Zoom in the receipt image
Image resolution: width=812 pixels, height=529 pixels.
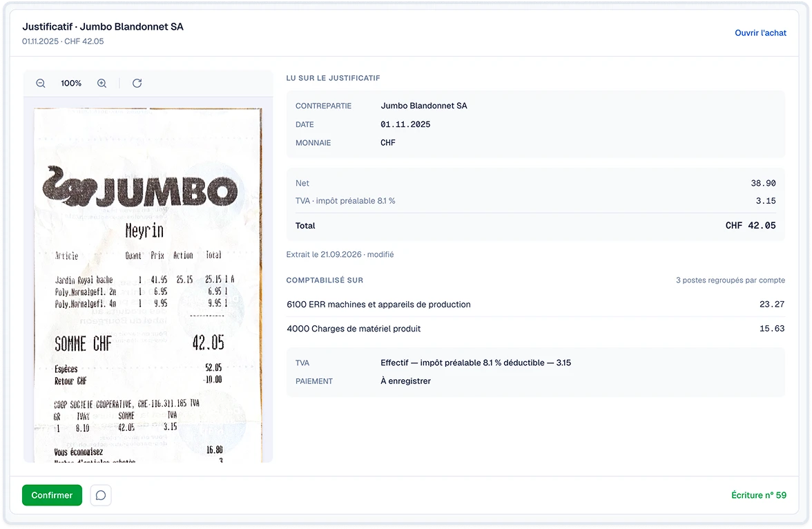click(x=102, y=84)
